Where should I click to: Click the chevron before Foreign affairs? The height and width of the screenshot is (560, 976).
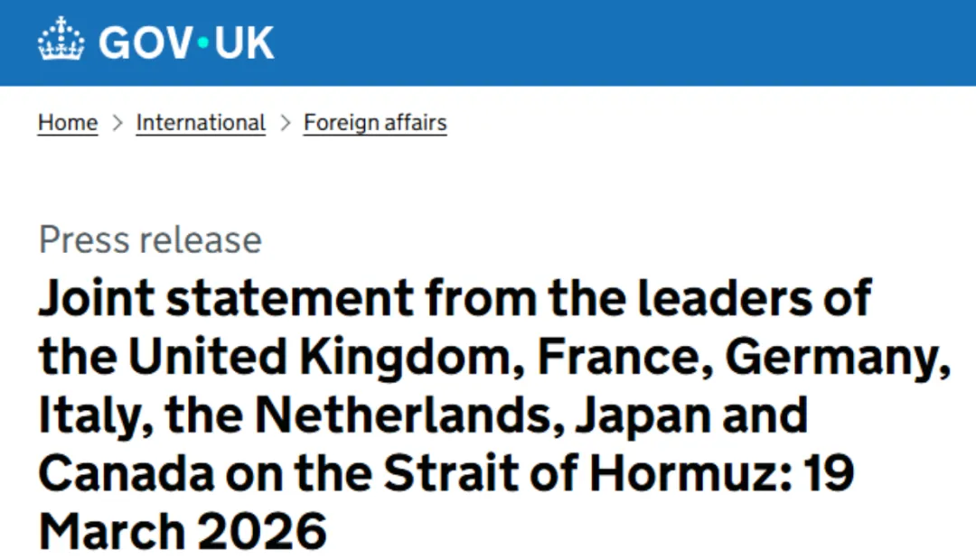(x=285, y=123)
